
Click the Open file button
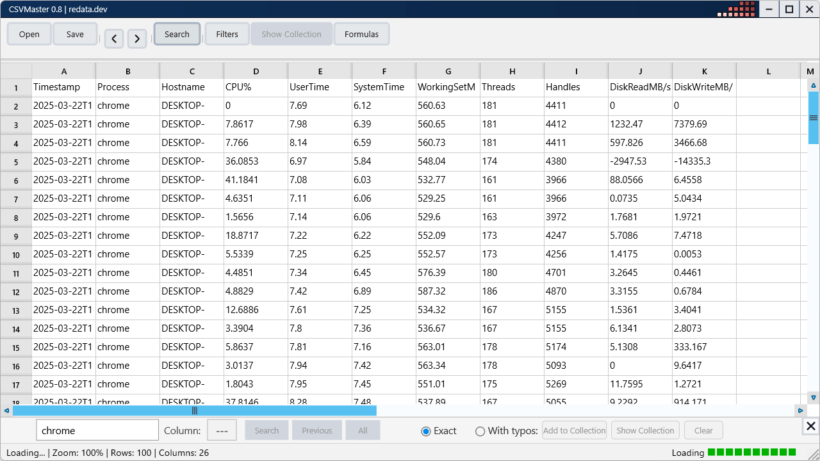tap(29, 34)
